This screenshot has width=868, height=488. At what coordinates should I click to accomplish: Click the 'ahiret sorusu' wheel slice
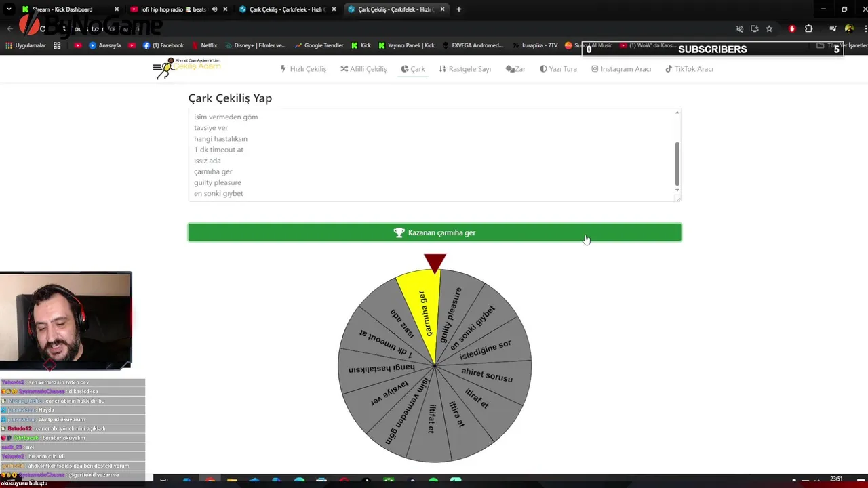pyautogui.click(x=487, y=375)
